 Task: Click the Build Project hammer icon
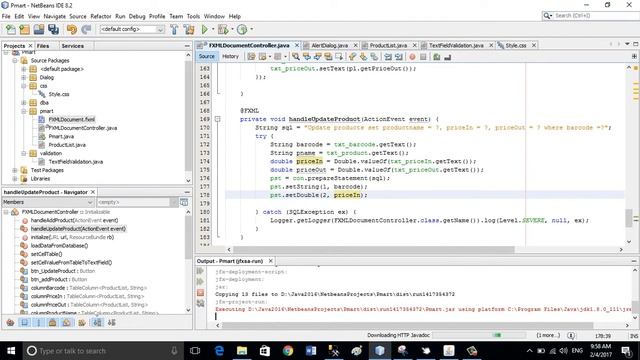[x=174, y=29]
